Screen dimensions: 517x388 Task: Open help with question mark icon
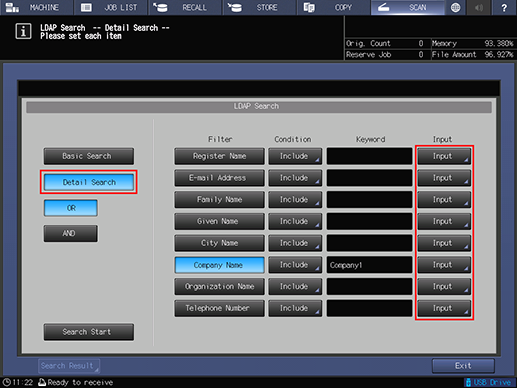pos(504,7)
